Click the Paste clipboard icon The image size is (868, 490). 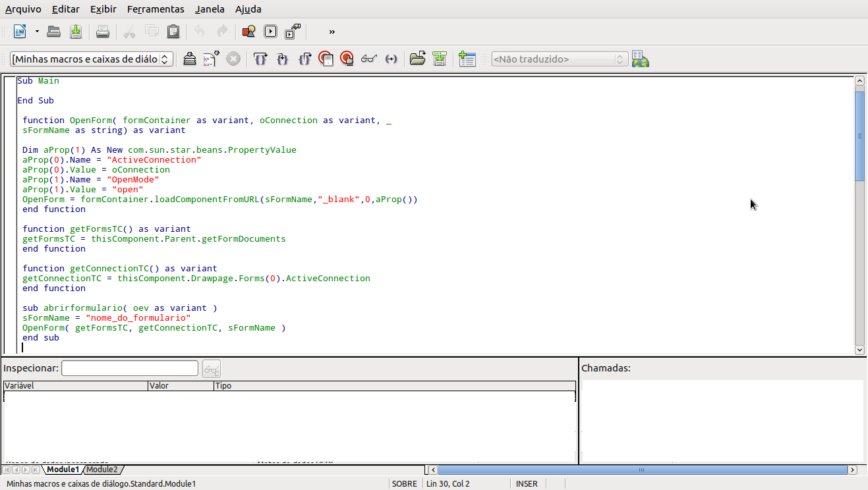(x=173, y=31)
